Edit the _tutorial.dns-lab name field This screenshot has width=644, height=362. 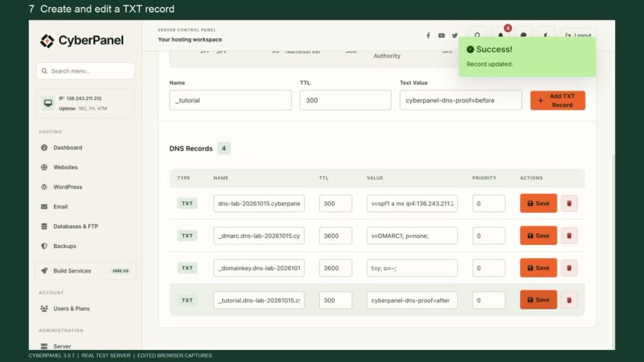(x=258, y=300)
